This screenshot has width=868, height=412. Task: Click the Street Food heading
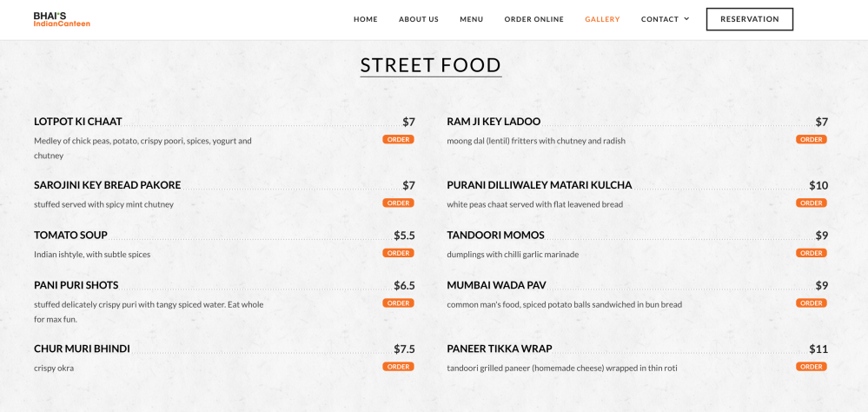click(431, 65)
